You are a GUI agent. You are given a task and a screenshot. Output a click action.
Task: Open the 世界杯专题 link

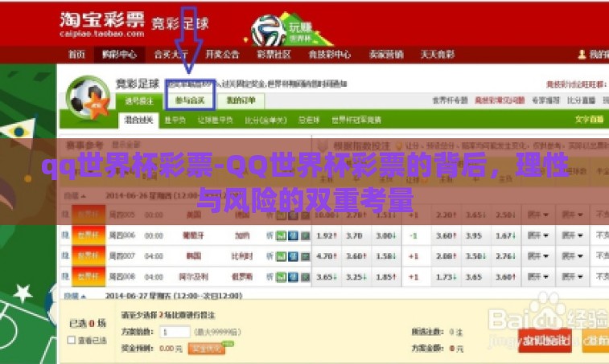451,100
